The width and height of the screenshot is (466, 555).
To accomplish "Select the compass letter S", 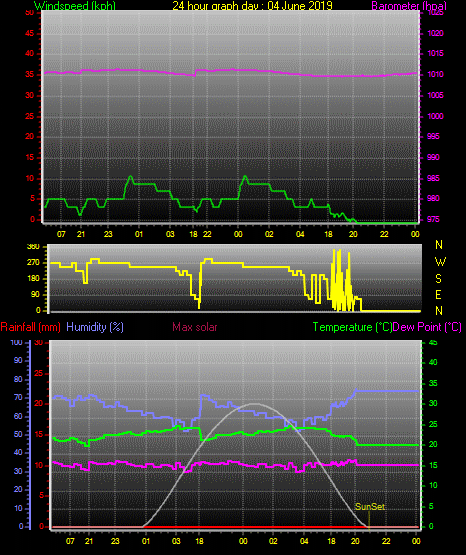I will (438, 279).
